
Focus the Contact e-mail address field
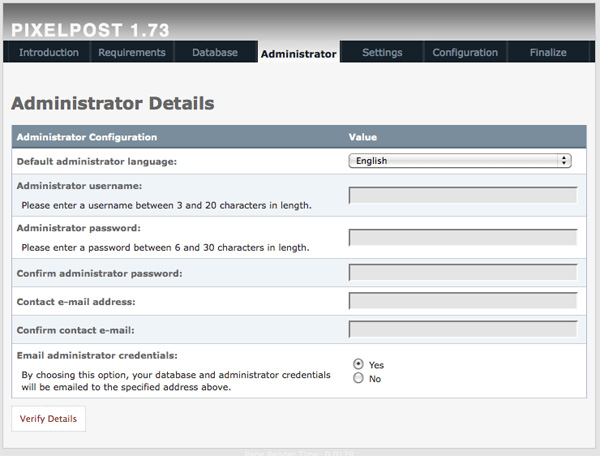(463, 301)
